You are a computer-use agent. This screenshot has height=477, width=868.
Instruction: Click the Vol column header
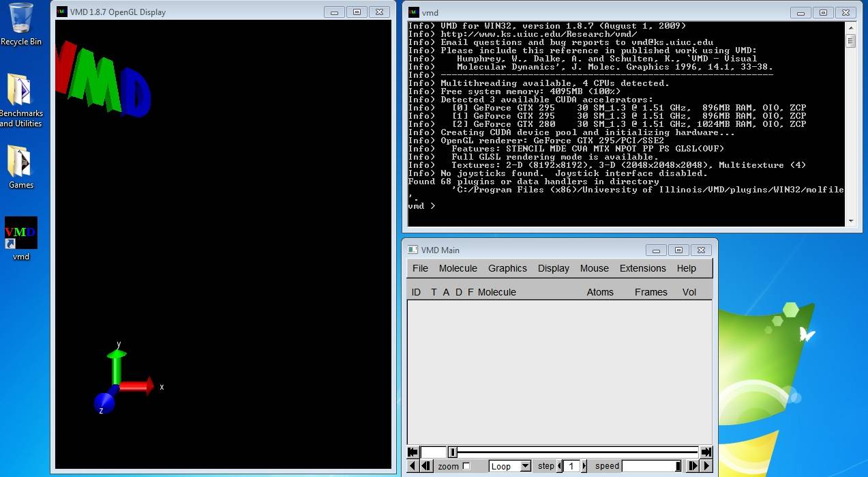point(689,292)
